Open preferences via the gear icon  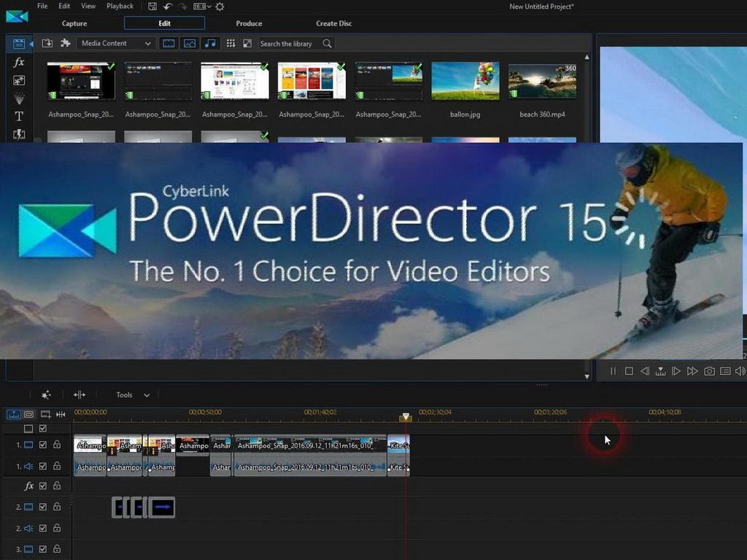pyautogui.click(x=220, y=6)
